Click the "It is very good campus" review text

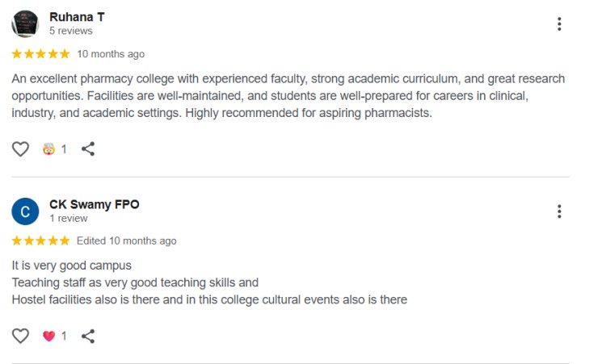(x=72, y=265)
